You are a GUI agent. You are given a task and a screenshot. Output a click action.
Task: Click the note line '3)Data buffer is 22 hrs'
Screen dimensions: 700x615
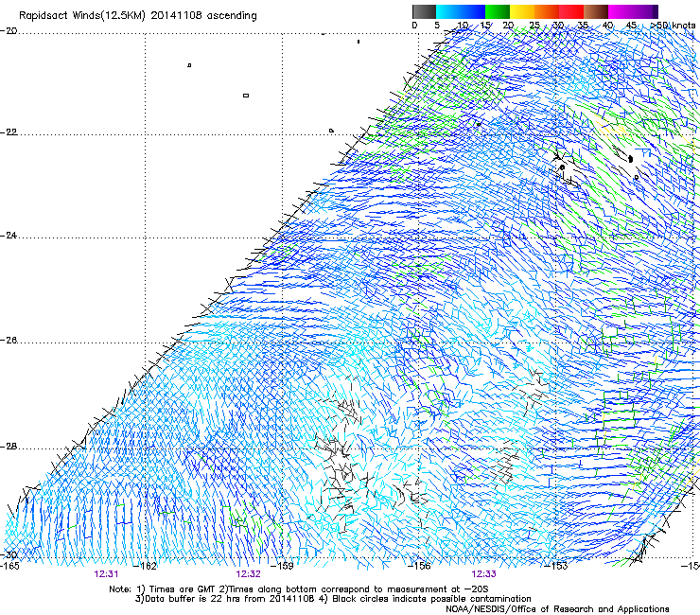coord(333,599)
